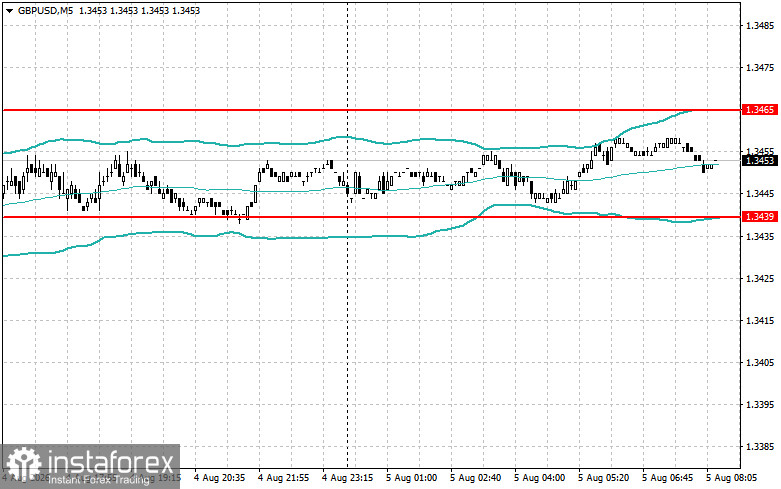Select the 1.3415 price scale value
Image resolution: width=781 pixels, height=489 pixels.
pyautogui.click(x=760, y=320)
